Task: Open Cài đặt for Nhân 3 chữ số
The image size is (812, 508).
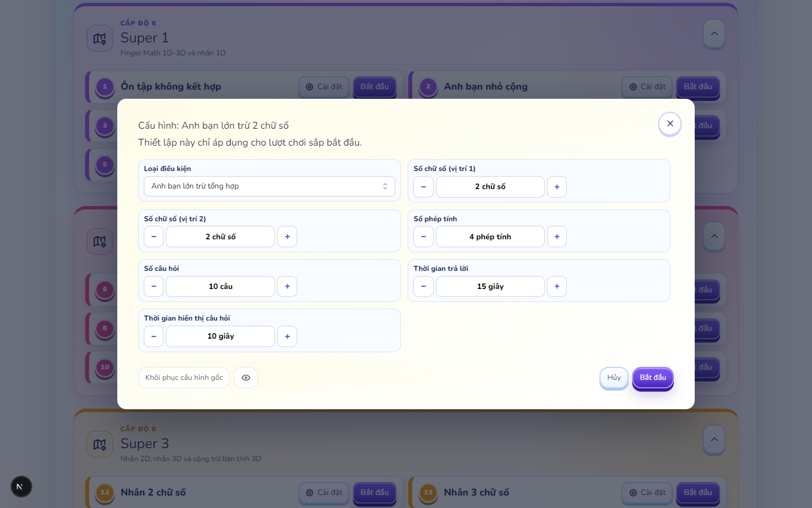Action: tap(647, 493)
